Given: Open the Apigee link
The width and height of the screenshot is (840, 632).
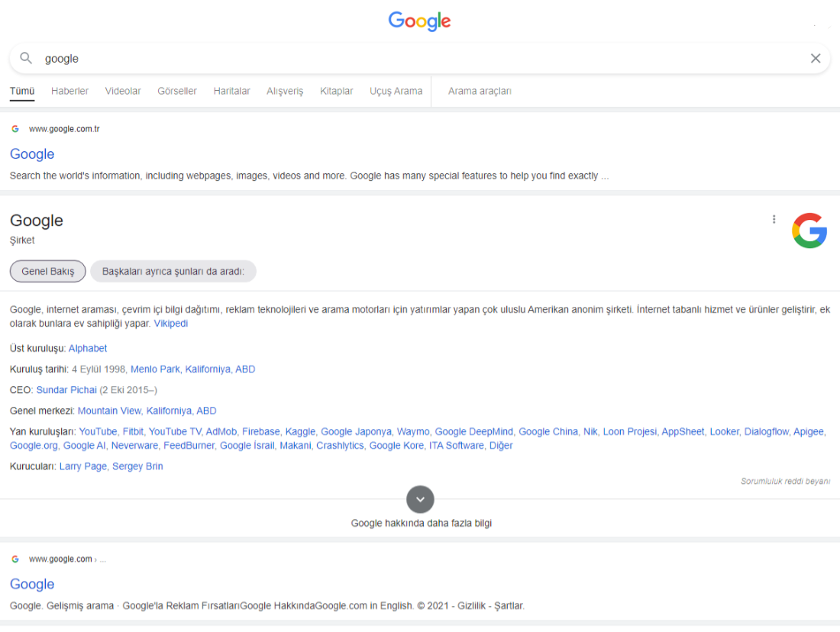Looking at the screenshot, I should (x=809, y=432).
